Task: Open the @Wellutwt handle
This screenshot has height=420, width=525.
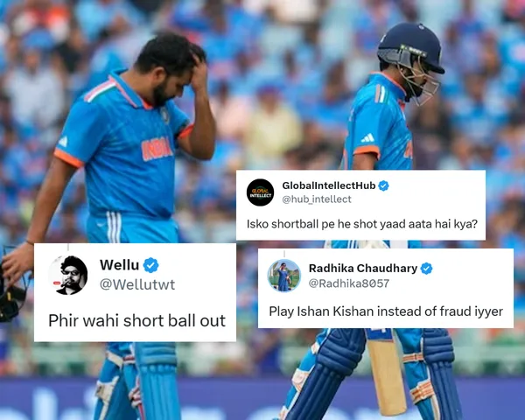Action: [137, 284]
